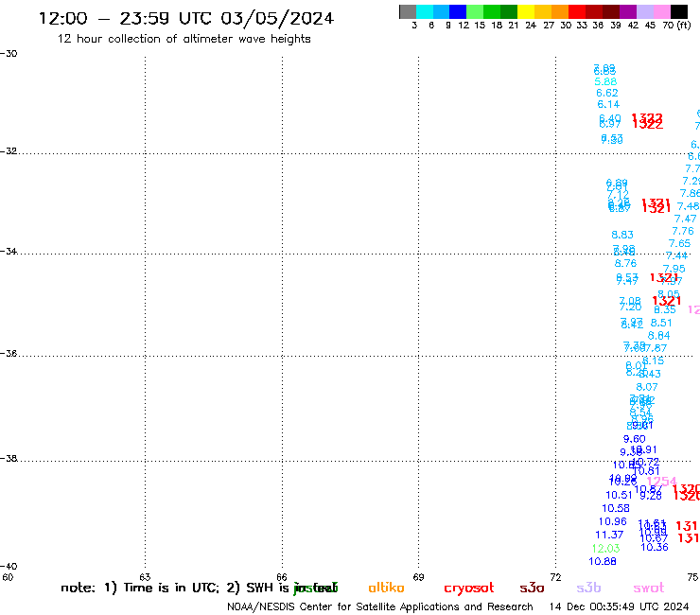Click the chart title with UTC date
This screenshot has height=615, width=700.
click(186, 19)
